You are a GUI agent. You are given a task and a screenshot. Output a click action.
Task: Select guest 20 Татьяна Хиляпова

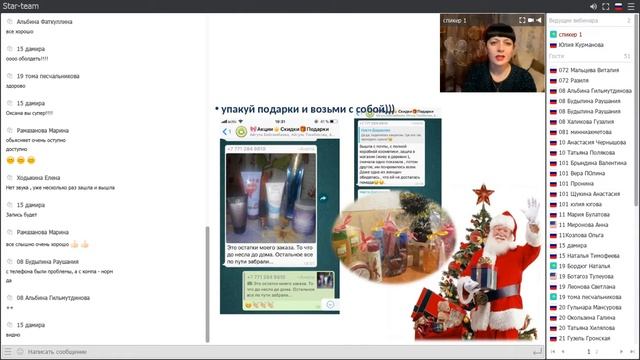point(587,328)
